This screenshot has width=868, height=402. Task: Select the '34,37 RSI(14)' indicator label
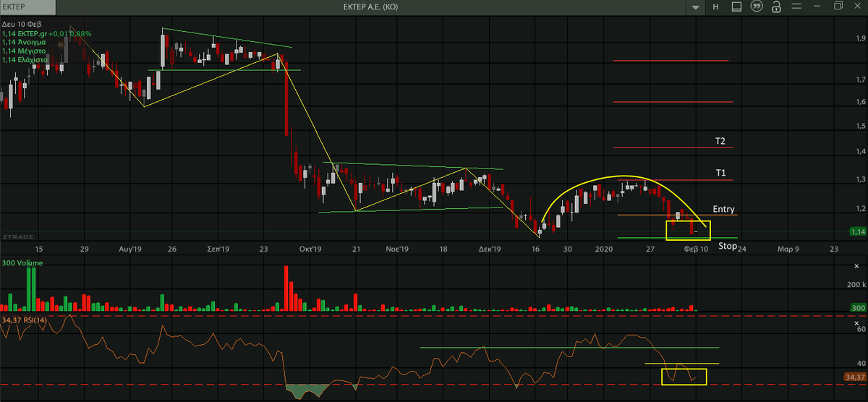click(x=25, y=319)
